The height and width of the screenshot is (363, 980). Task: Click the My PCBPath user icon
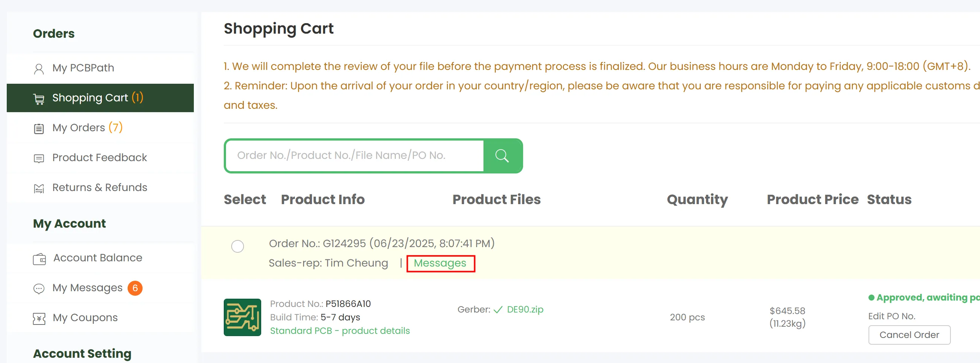point(39,69)
